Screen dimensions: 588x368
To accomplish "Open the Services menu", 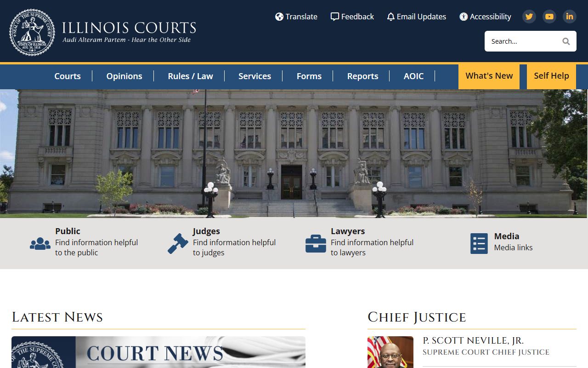I will click(254, 76).
